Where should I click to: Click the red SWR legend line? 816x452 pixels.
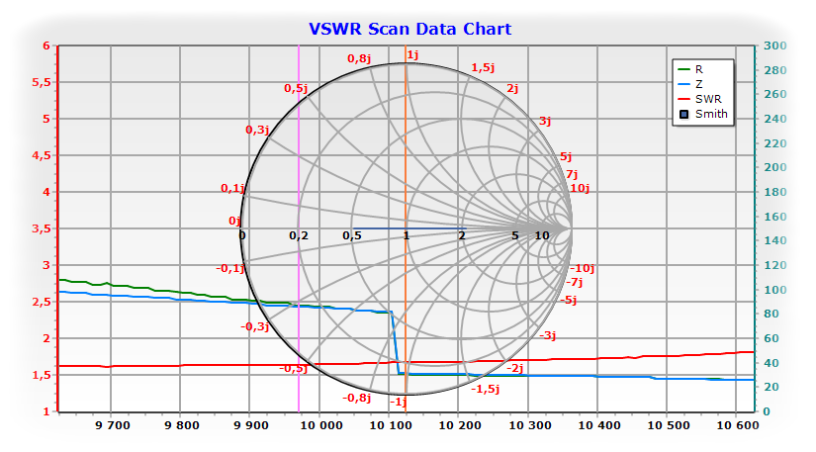point(684,99)
